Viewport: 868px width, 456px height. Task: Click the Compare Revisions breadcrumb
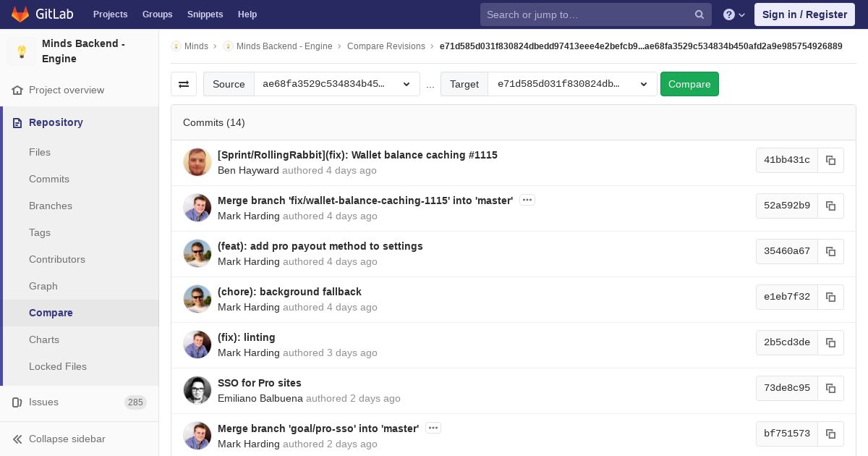pos(386,46)
